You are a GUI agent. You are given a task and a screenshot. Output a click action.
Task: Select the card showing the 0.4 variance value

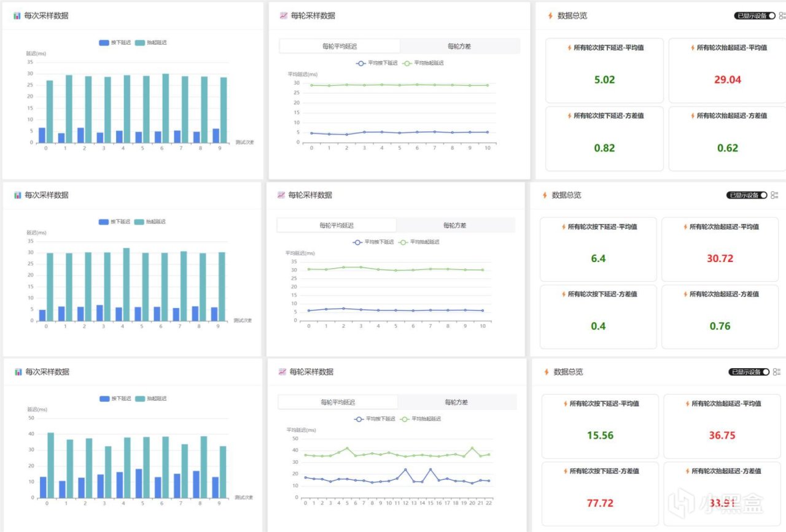pos(598,317)
